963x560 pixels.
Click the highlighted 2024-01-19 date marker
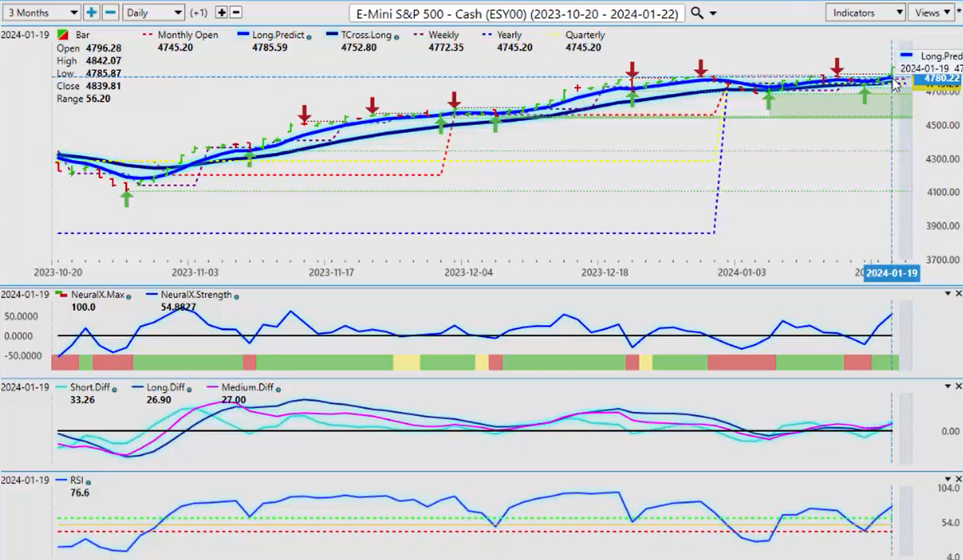point(892,273)
